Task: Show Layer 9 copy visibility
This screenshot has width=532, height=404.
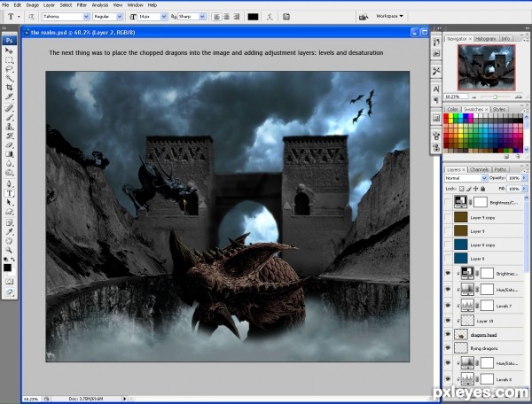Action: coord(448,217)
